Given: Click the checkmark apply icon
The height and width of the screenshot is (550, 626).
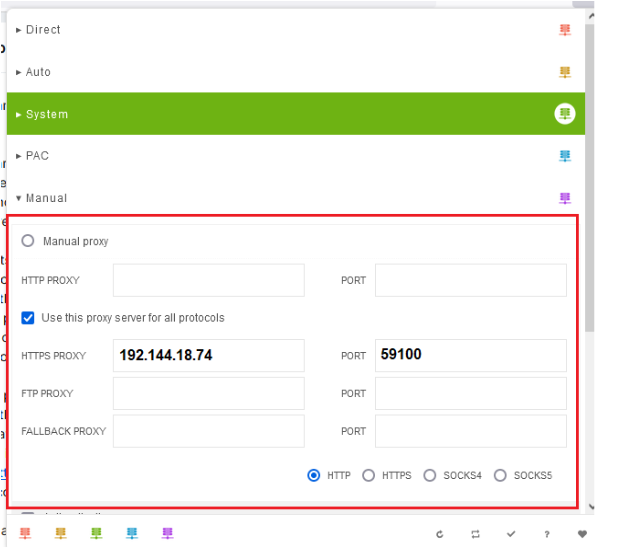Looking at the screenshot, I should click(x=511, y=534).
